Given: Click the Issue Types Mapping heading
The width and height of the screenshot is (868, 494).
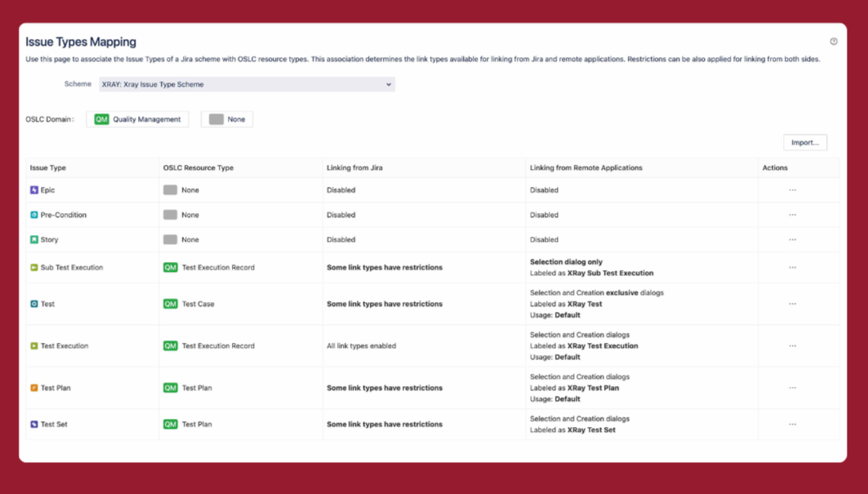Looking at the screenshot, I should (x=81, y=42).
